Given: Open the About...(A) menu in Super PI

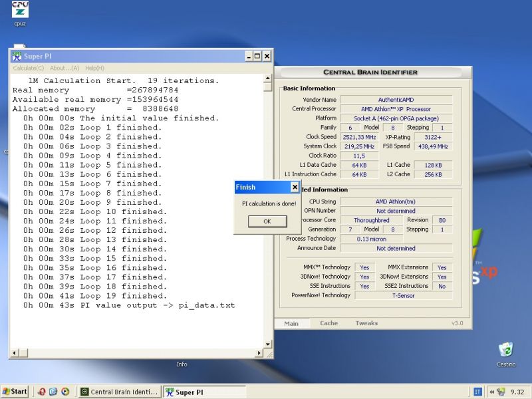Looking at the screenshot, I should 65,68.
